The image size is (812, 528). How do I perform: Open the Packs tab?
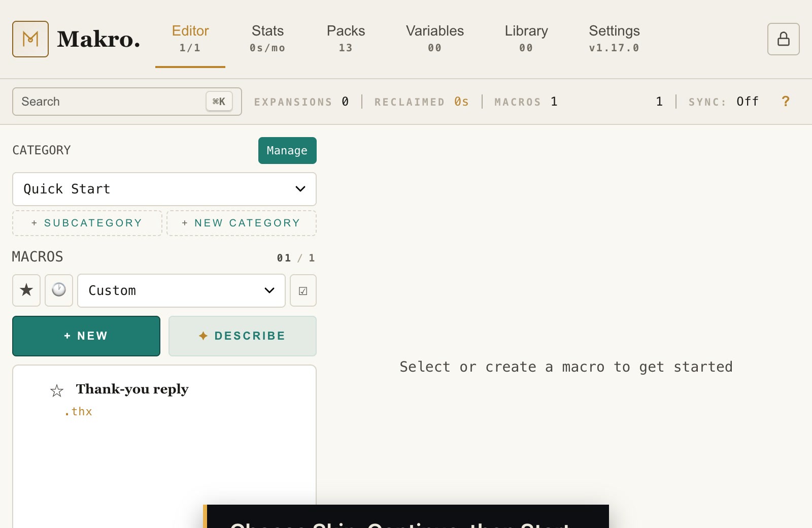tap(346, 39)
